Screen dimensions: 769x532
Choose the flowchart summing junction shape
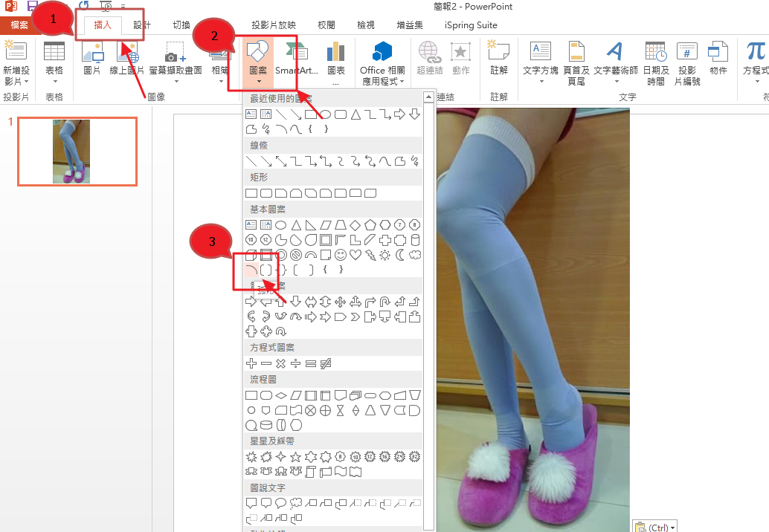coord(310,410)
